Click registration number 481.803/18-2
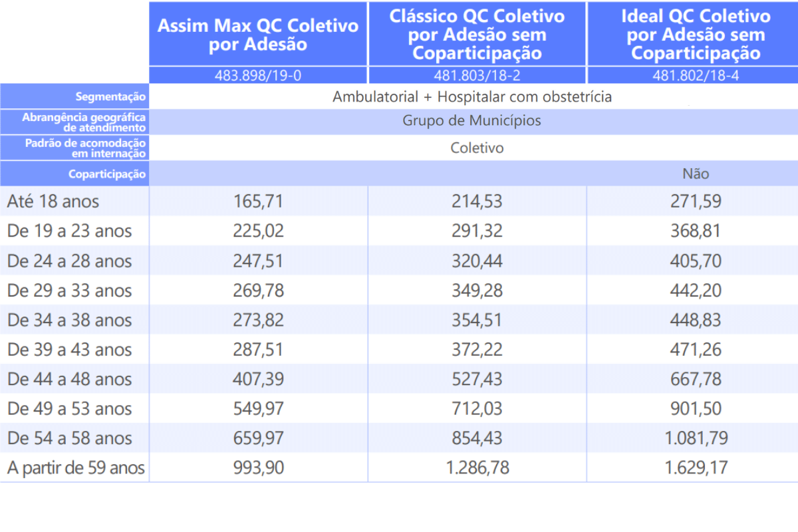This screenshot has height=532, width=798. [x=476, y=75]
